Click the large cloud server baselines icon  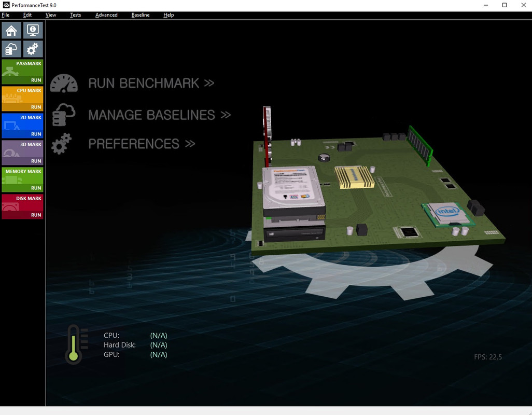[63, 115]
